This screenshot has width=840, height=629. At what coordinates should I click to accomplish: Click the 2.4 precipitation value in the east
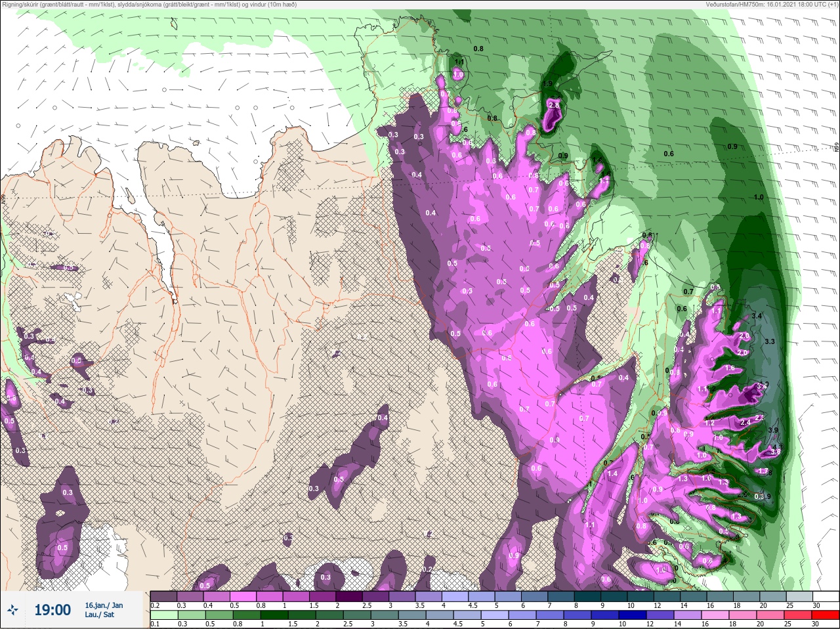[x=745, y=423]
